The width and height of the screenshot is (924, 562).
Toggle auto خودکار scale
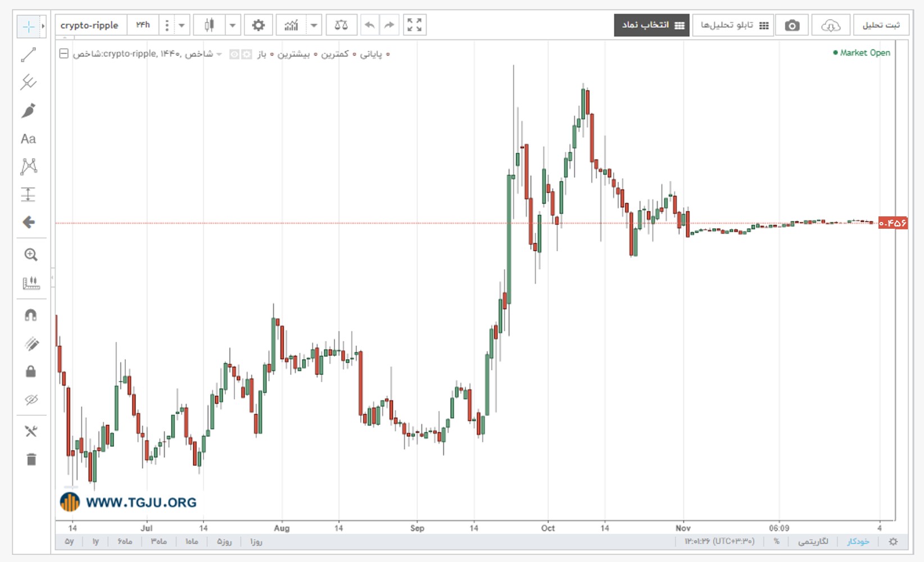pos(858,541)
